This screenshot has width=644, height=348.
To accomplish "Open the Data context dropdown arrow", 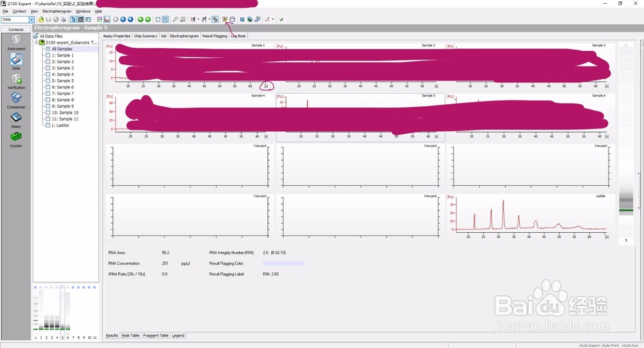I will (32, 19).
